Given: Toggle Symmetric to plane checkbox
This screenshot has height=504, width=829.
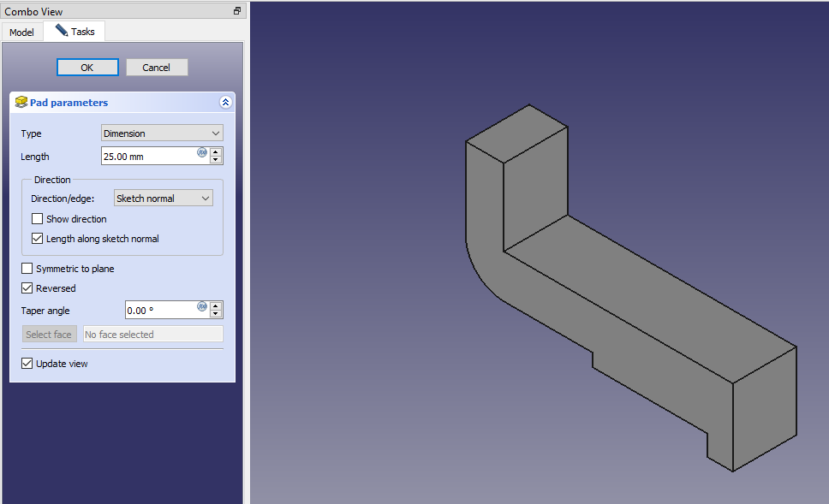Looking at the screenshot, I should pyautogui.click(x=27, y=269).
